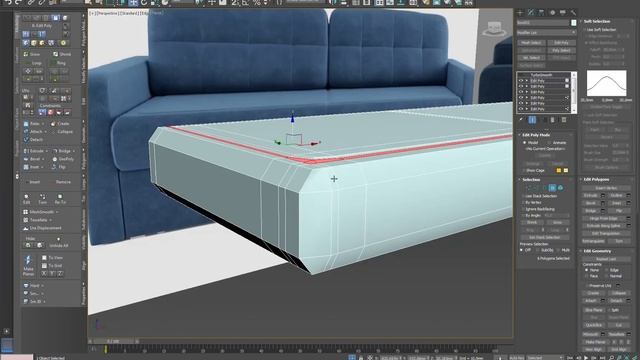Select Polygon sub-object level icon in Selection

pos(552,188)
